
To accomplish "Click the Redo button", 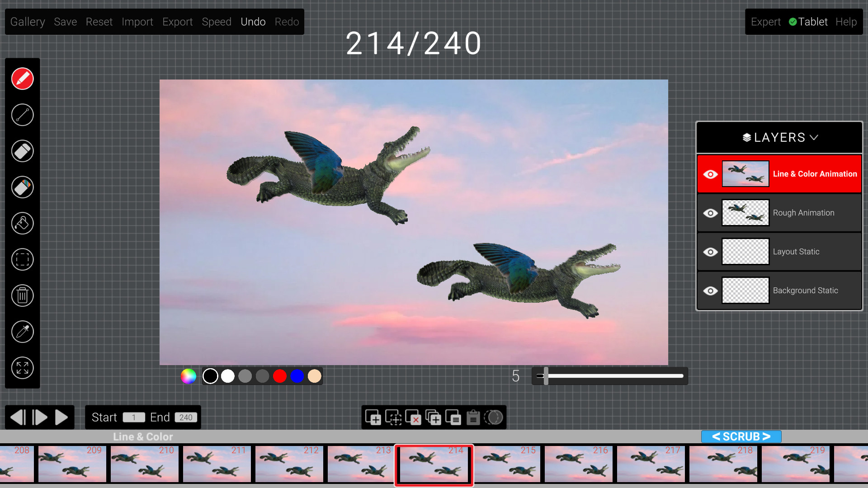I will coord(287,21).
